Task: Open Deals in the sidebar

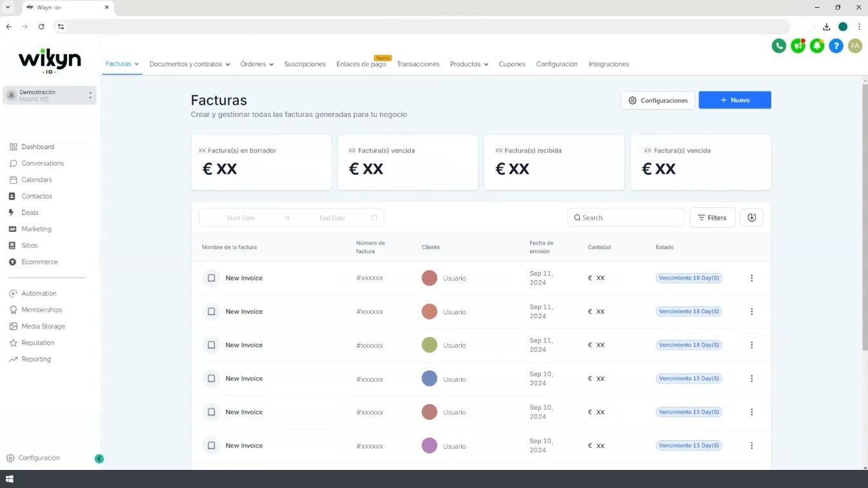Action: pos(30,212)
